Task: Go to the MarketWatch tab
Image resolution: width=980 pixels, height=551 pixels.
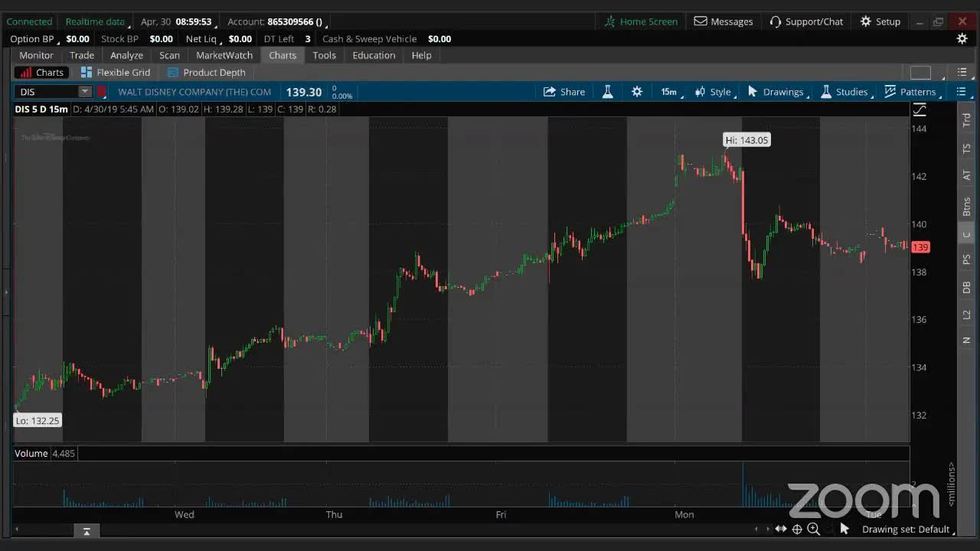Action: pos(224,55)
